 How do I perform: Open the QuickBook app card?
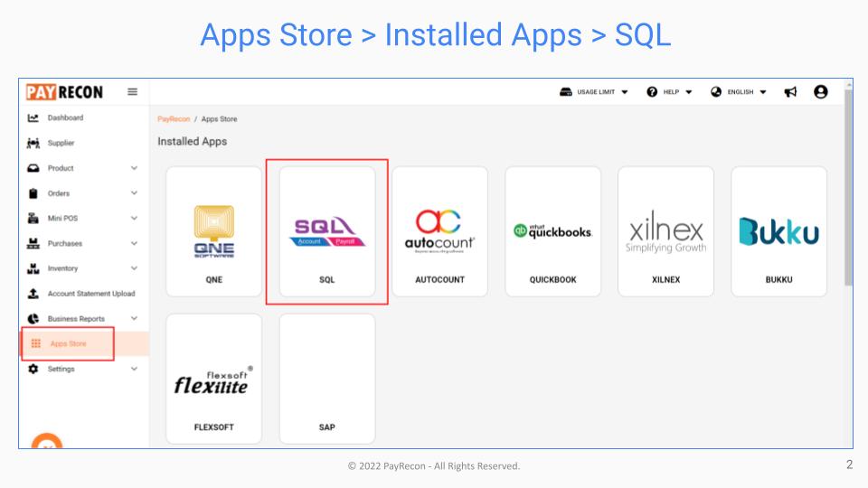coord(553,232)
